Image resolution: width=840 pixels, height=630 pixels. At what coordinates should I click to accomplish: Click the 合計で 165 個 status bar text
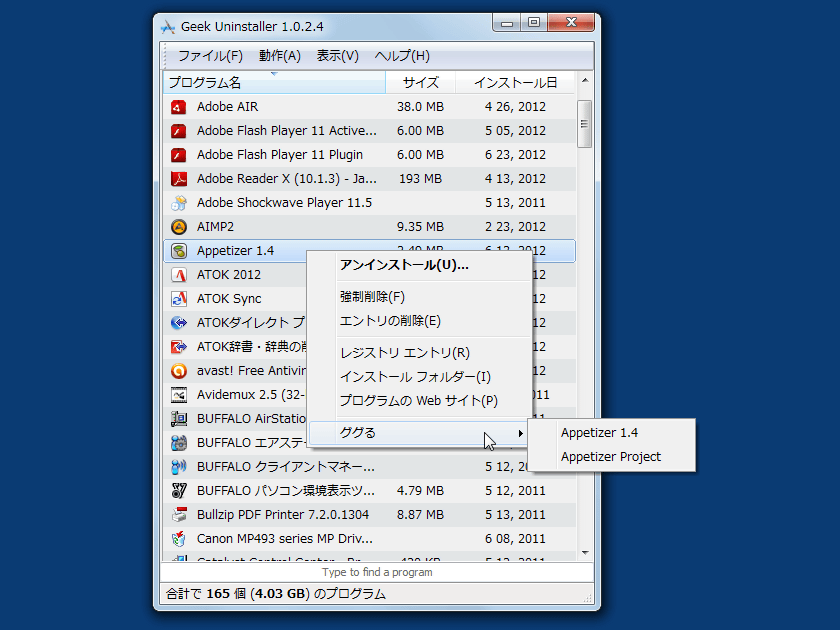(x=275, y=594)
